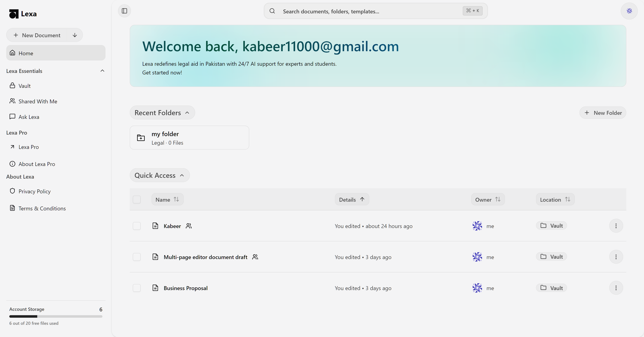Open Terms & Conditions page
Viewport: 644px width, 337px height.
42,208
